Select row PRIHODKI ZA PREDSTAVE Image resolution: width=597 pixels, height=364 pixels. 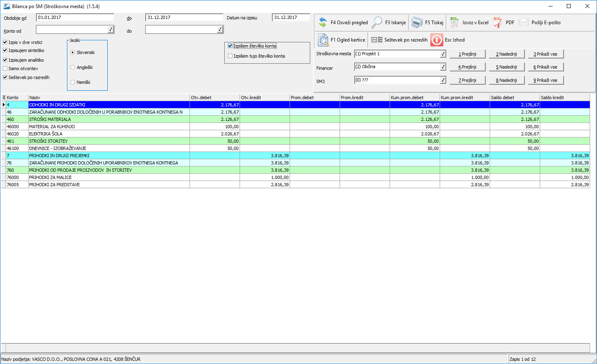tap(295, 185)
